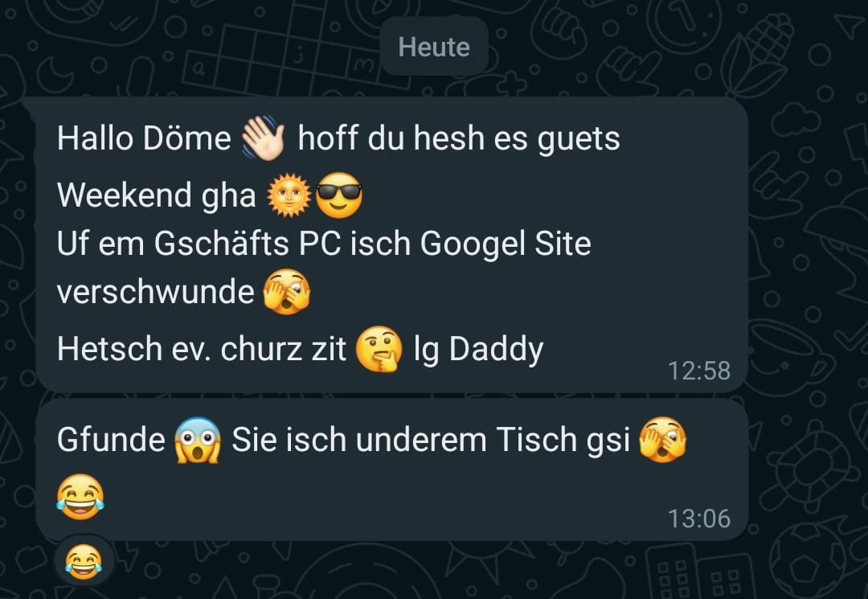Click the text Googel Site
This screenshot has width=868, height=599.
(x=506, y=244)
